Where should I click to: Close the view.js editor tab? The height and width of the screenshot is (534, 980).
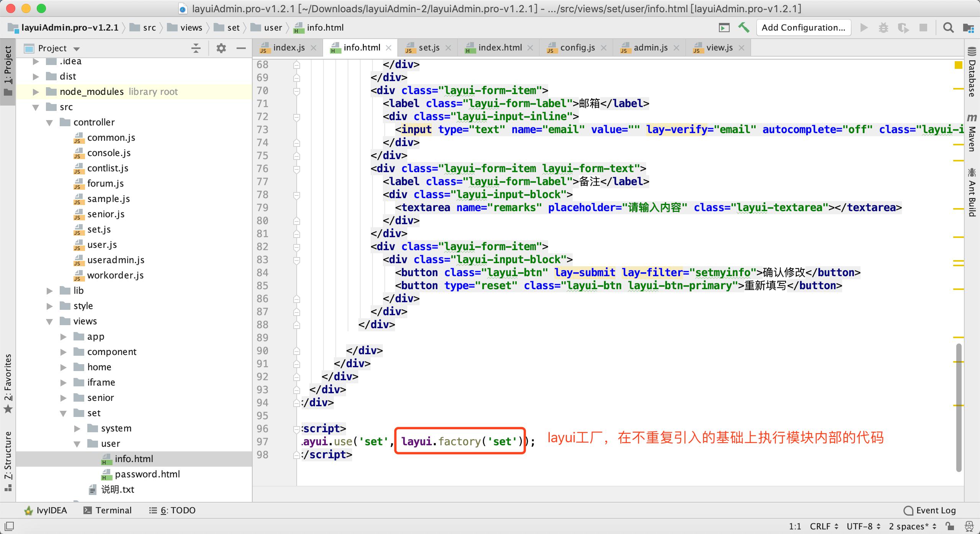(742, 48)
